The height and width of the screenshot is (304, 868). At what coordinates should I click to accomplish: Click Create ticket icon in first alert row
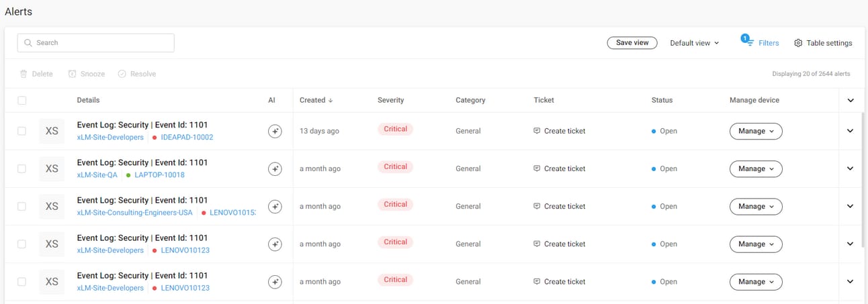537,131
